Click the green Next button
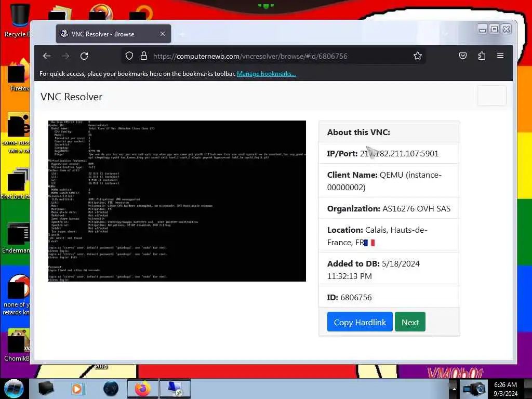 [410, 322]
